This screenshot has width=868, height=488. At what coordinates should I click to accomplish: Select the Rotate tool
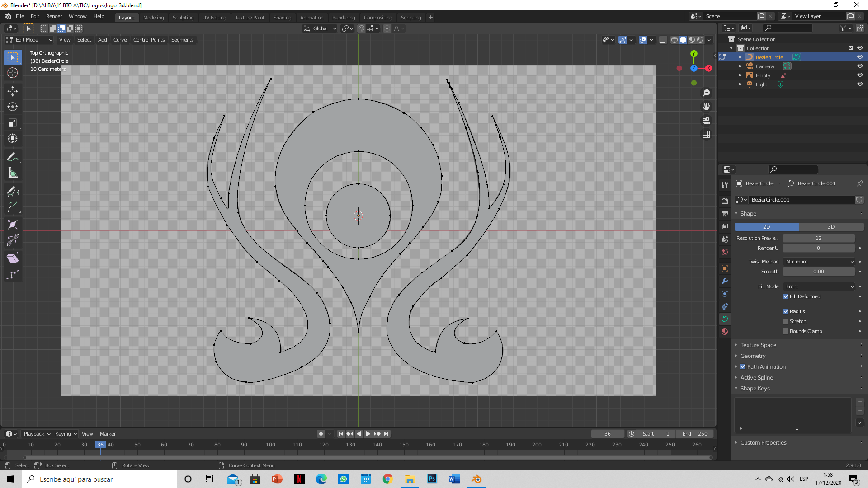(13, 107)
